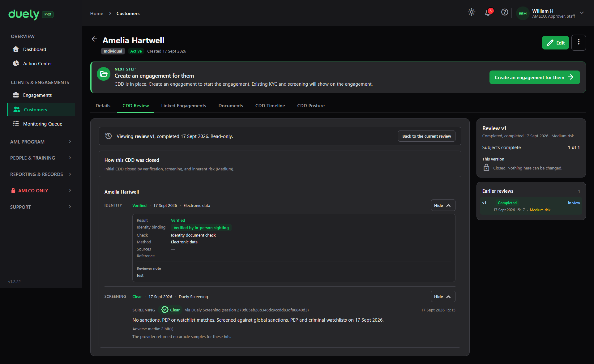Toggle the light/dark theme sun icon
Viewport: 594px width, 364px height.
point(472,12)
